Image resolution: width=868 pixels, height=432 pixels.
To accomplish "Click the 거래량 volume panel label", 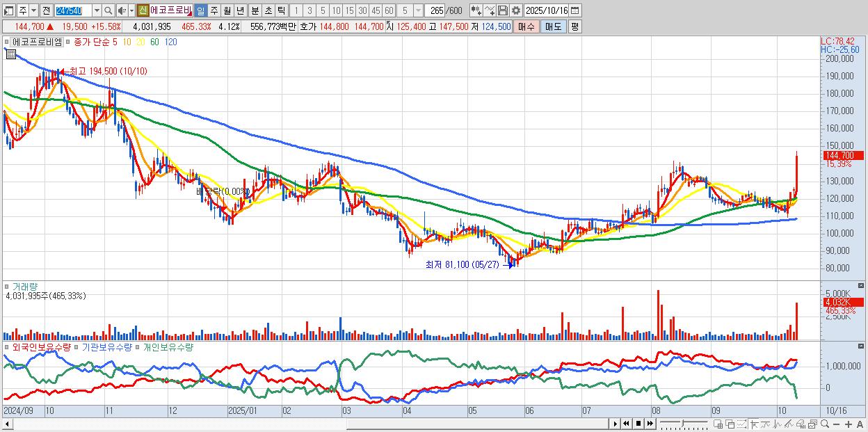I will point(25,286).
